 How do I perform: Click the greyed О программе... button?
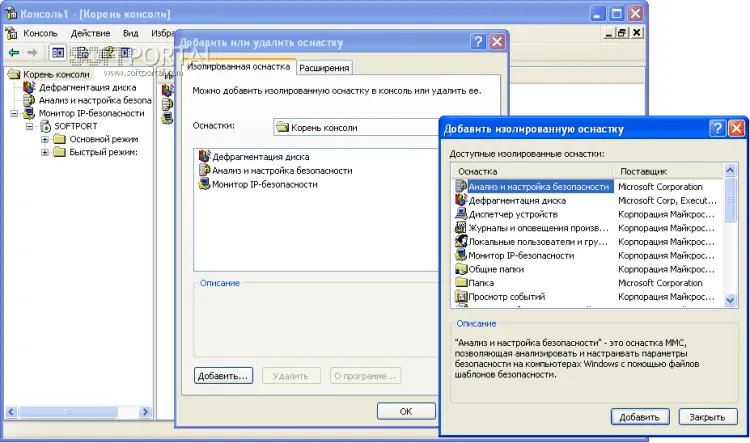point(365,376)
